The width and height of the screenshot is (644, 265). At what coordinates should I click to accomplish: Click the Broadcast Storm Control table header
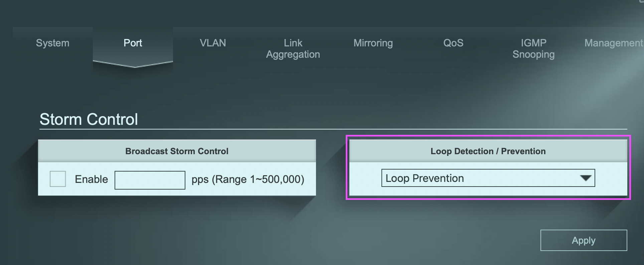pyautogui.click(x=177, y=151)
